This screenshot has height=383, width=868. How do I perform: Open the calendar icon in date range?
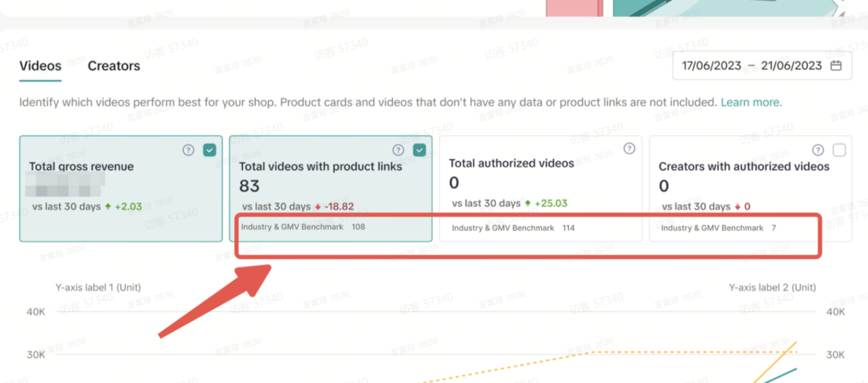[x=836, y=65]
